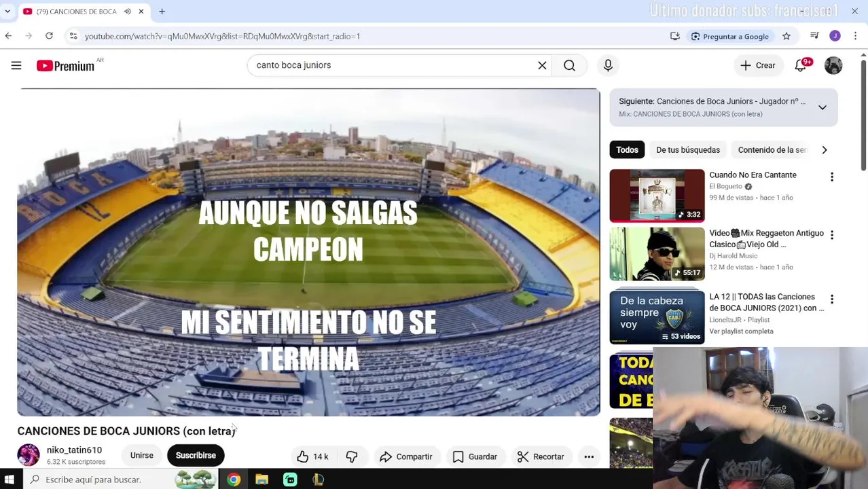The image size is (868, 489).
Task: Start voice search with microphone
Action: [x=608, y=65]
